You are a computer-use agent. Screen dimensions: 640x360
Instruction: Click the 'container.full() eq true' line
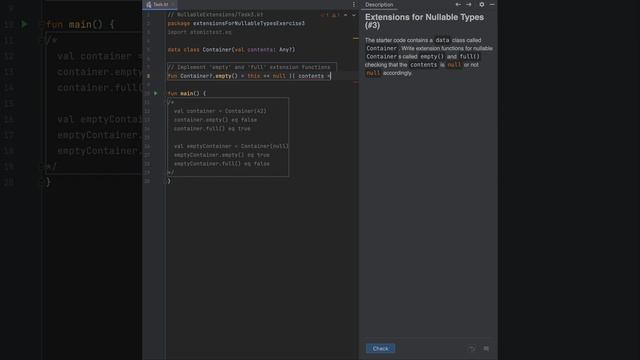click(212, 129)
